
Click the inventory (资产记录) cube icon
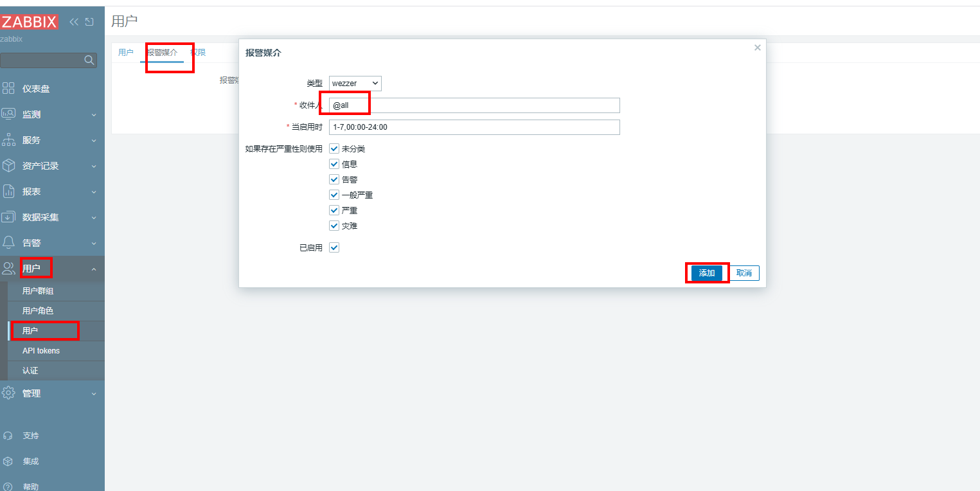click(x=8, y=166)
